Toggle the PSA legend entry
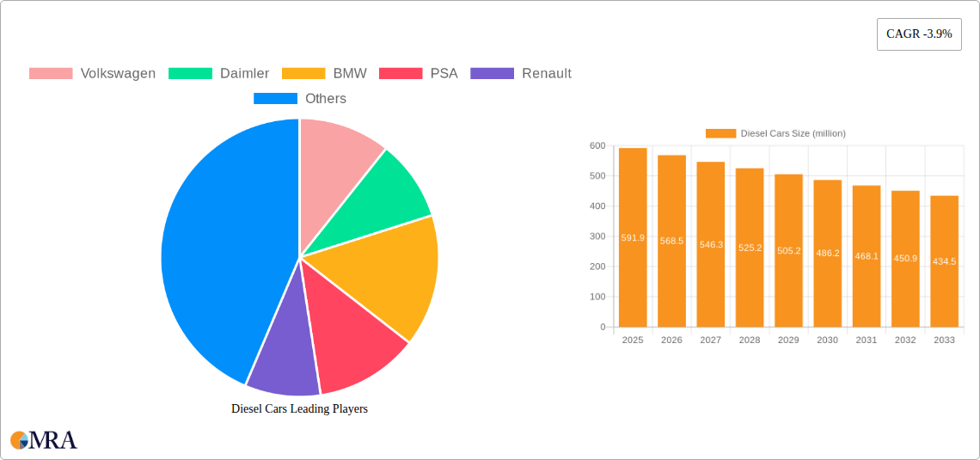This screenshot has width=980, height=460. (x=419, y=74)
